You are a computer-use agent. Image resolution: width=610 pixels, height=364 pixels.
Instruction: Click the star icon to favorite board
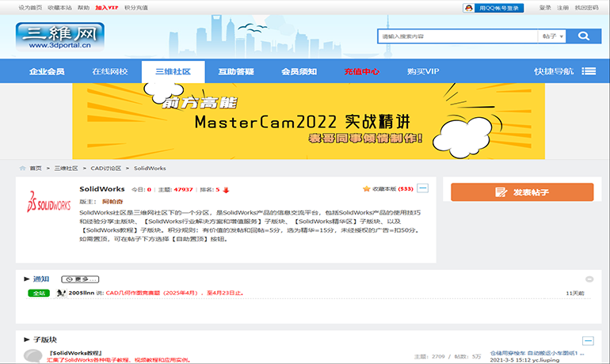(367, 189)
